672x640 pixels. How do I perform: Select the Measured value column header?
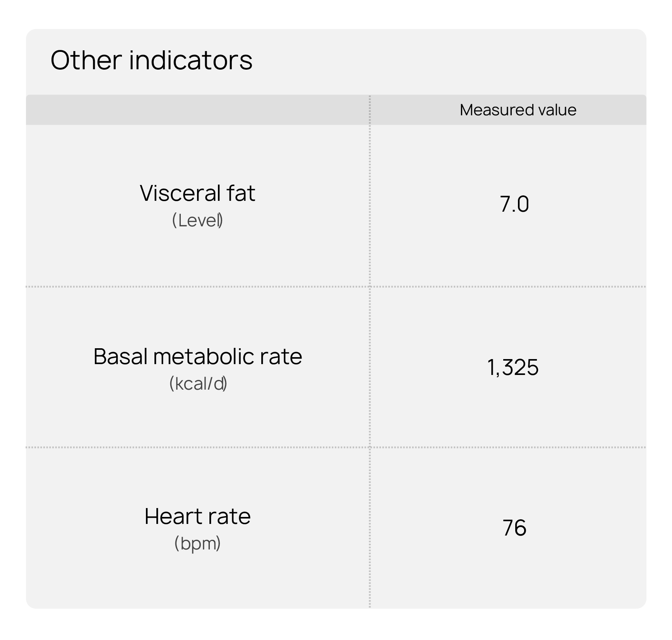coord(518,110)
